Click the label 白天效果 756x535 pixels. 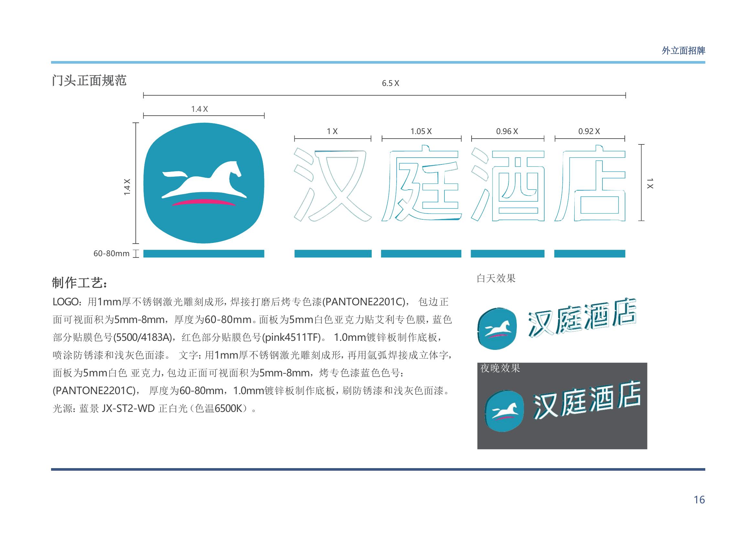click(x=496, y=279)
